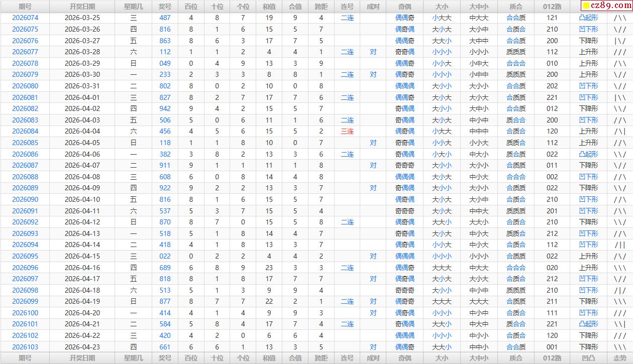Click prize number 049
Viewport: 633px width, 364px height.
pyautogui.click(x=165, y=63)
